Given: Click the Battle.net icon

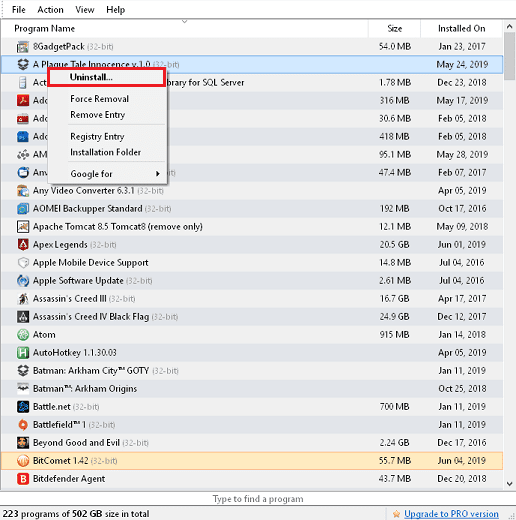Looking at the screenshot, I should coord(23,407).
